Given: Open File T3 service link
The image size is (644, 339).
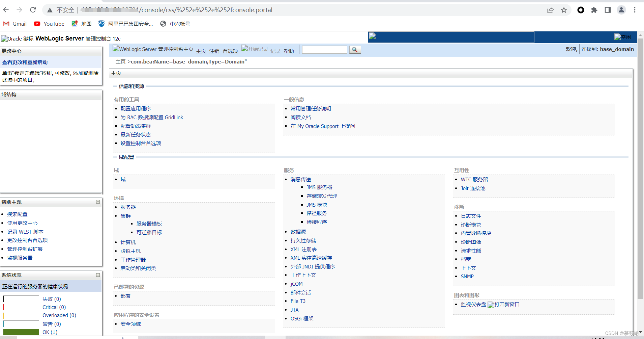Looking at the screenshot, I should click(298, 301).
